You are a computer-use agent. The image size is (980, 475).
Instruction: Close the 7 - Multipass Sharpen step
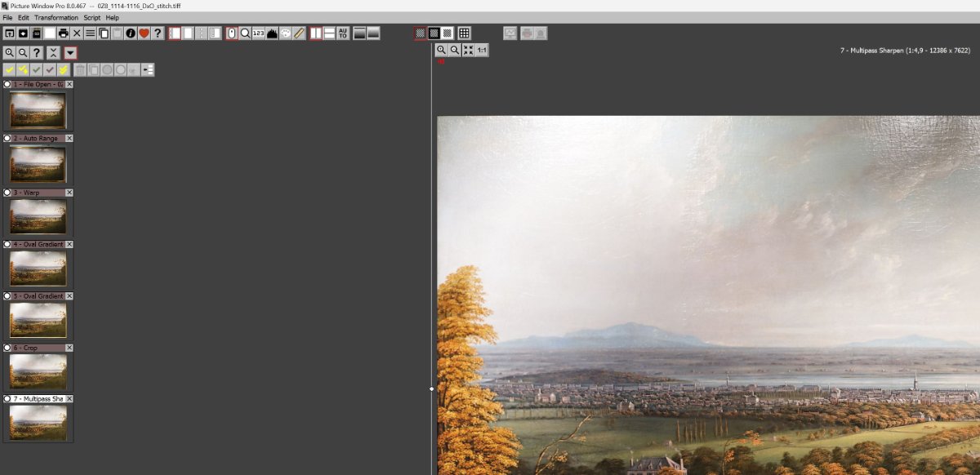[69, 399]
